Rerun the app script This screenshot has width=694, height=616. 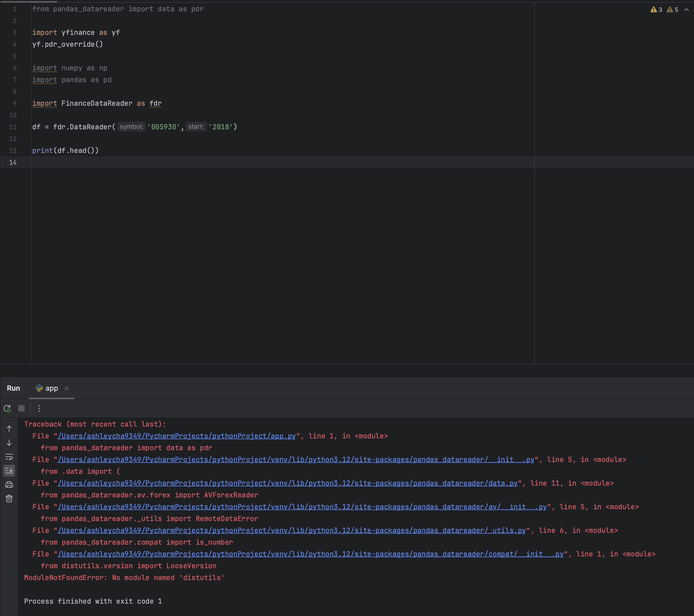coord(8,408)
